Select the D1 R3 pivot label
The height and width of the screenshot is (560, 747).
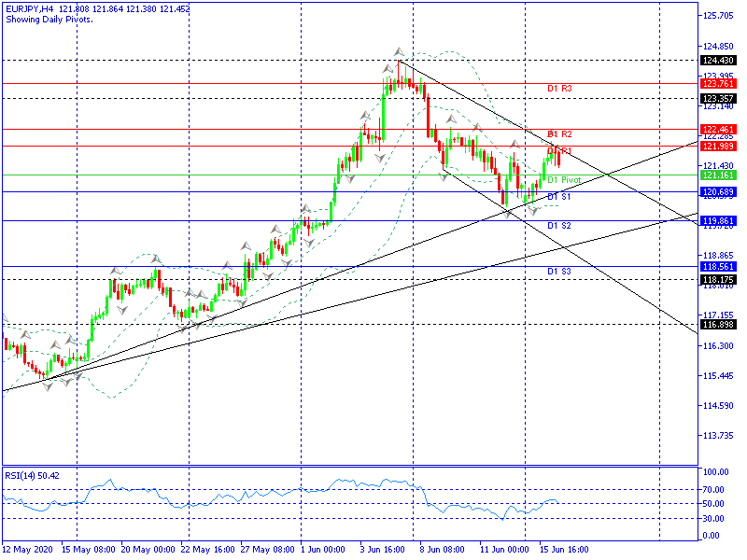[x=559, y=89]
